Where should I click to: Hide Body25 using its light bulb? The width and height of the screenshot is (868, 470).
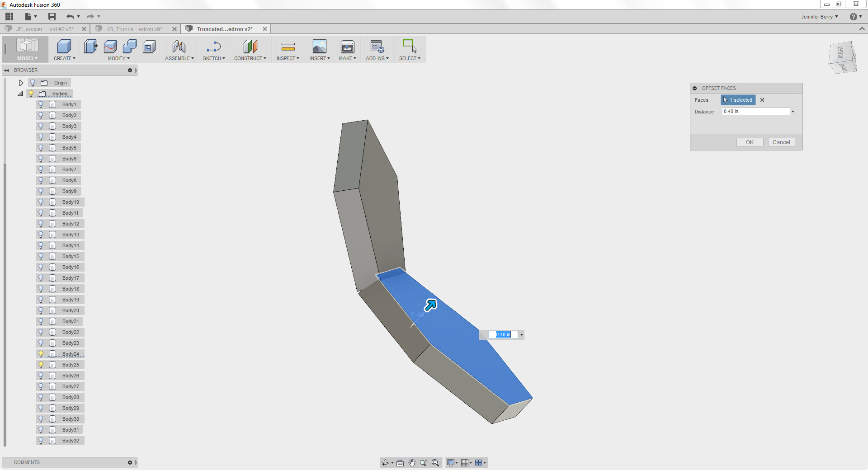tap(41, 365)
